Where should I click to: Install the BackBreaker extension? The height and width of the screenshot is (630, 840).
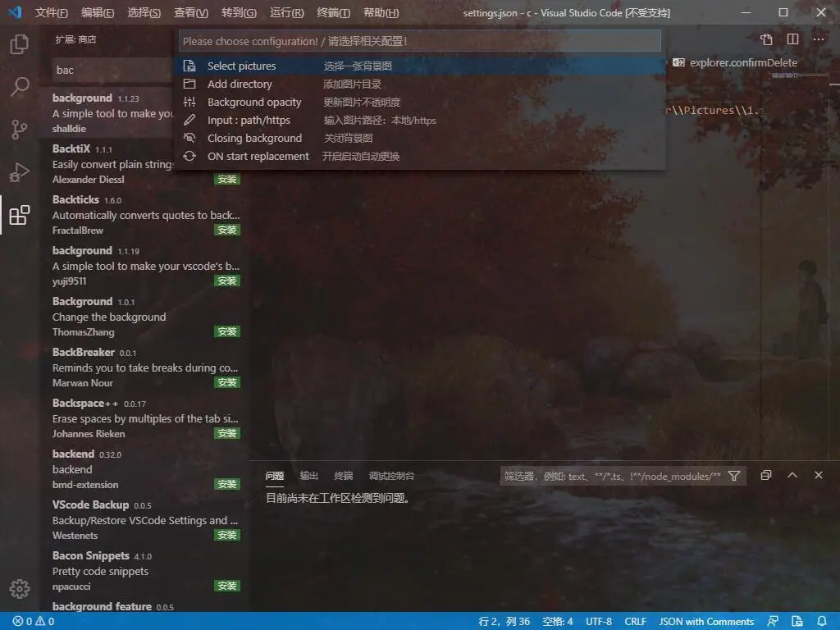[x=227, y=382]
